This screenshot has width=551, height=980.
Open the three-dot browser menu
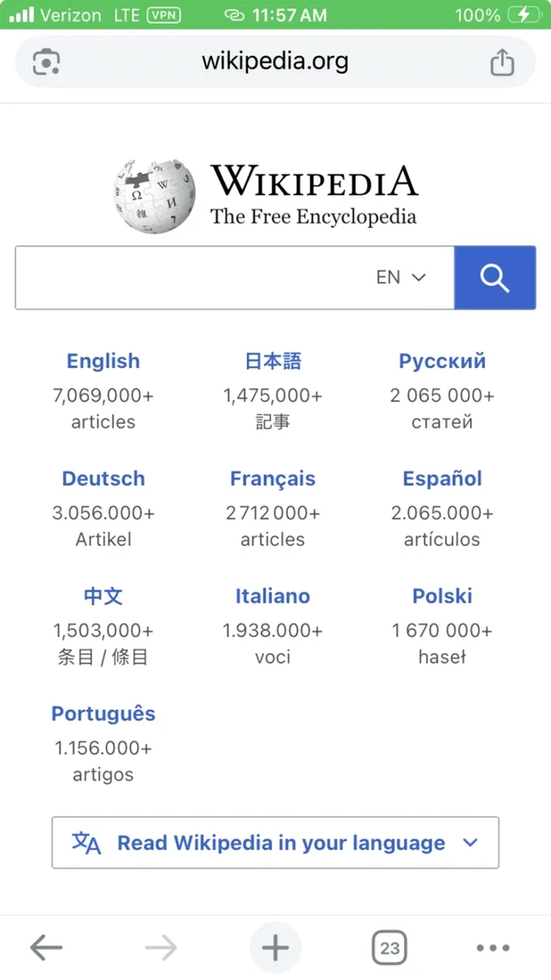(x=493, y=948)
